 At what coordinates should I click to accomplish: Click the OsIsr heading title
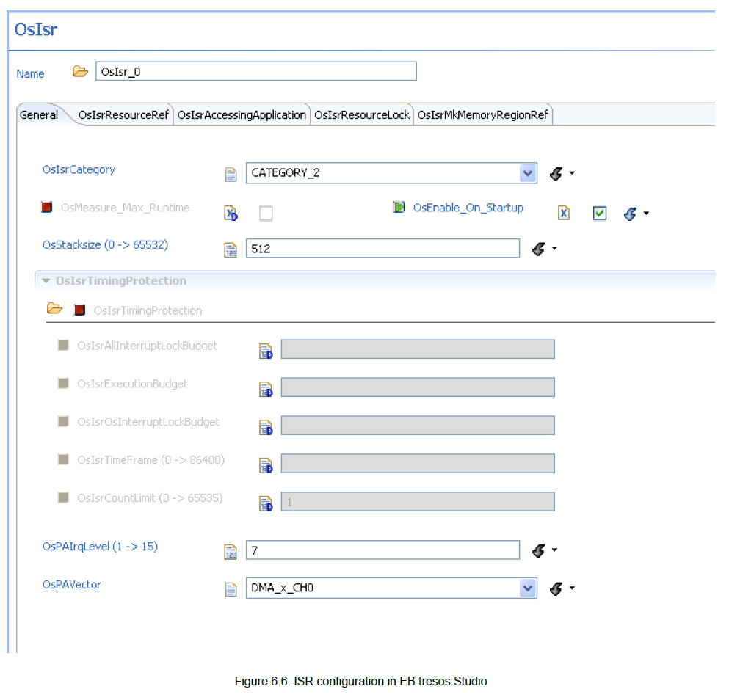tap(36, 29)
